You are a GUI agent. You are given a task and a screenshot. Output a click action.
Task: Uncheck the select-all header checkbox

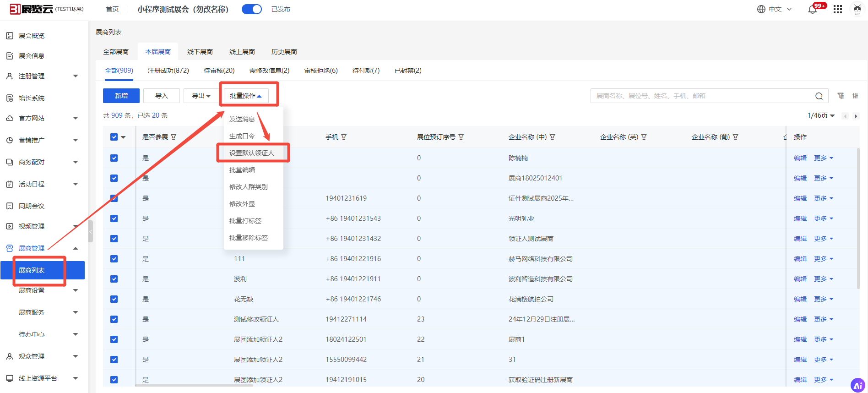tap(114, 137)
